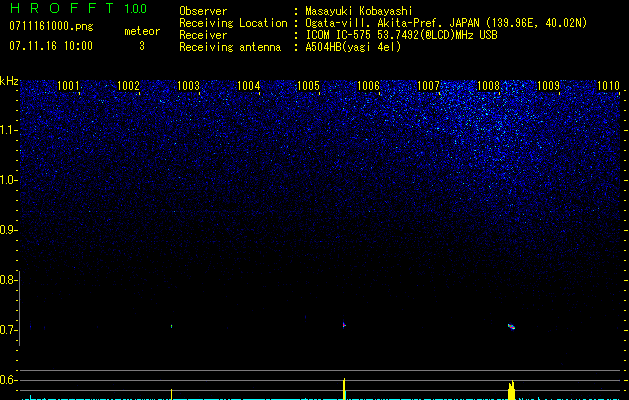Screen dimensions: 629x400
Task: Click the meteor count value 3
Action: tap(142, 46)
